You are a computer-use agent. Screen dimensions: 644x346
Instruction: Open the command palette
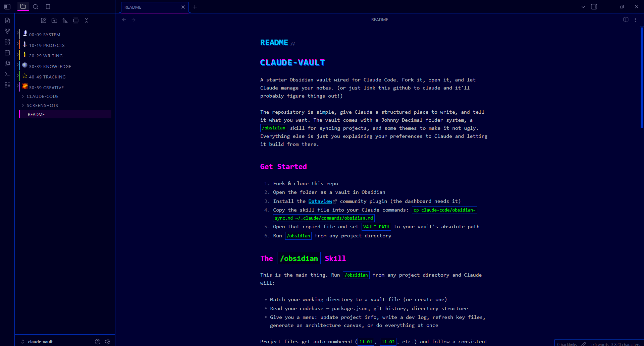point(7,74)
